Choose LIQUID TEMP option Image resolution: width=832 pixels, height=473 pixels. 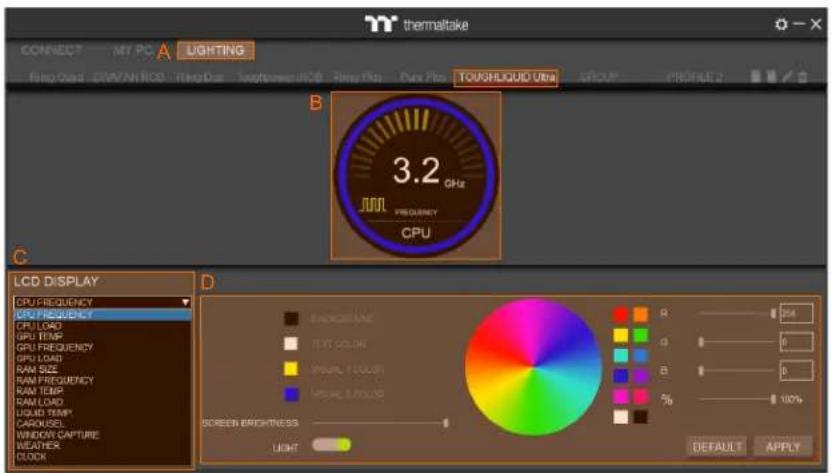(x=44, y=412)
